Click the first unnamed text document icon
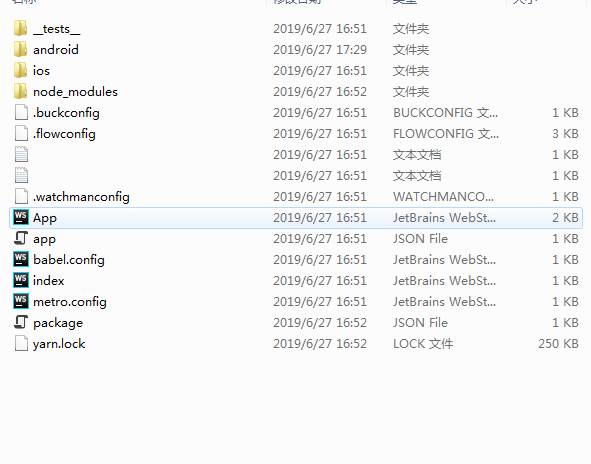This screenshot has width=591, height=464. pyautogui.click(x=21, y=155)
